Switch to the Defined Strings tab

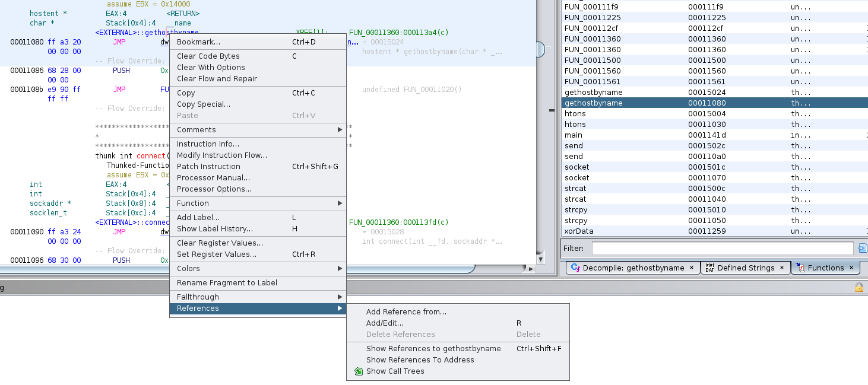(x=745, y=268)
